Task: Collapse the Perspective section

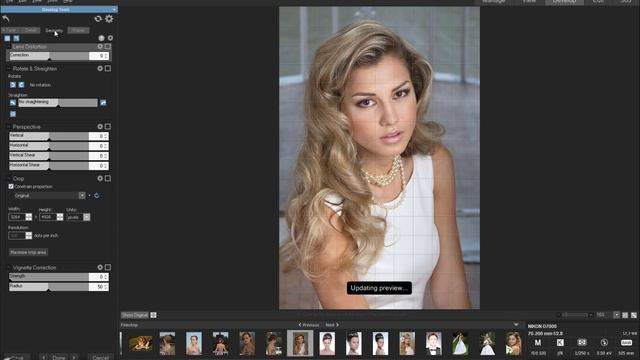Action: [9, 127]
